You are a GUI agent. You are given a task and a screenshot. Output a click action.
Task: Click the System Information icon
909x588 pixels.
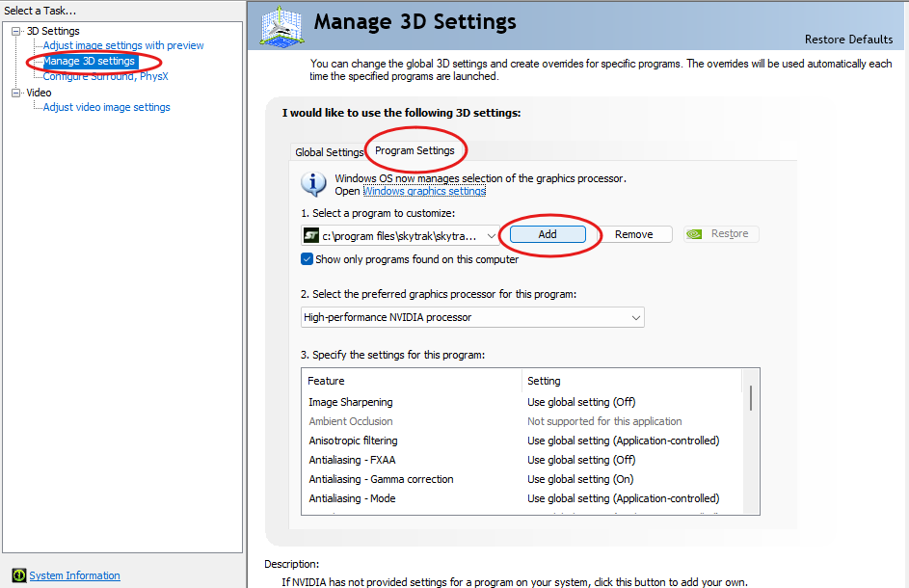click(x=18, y=575)
